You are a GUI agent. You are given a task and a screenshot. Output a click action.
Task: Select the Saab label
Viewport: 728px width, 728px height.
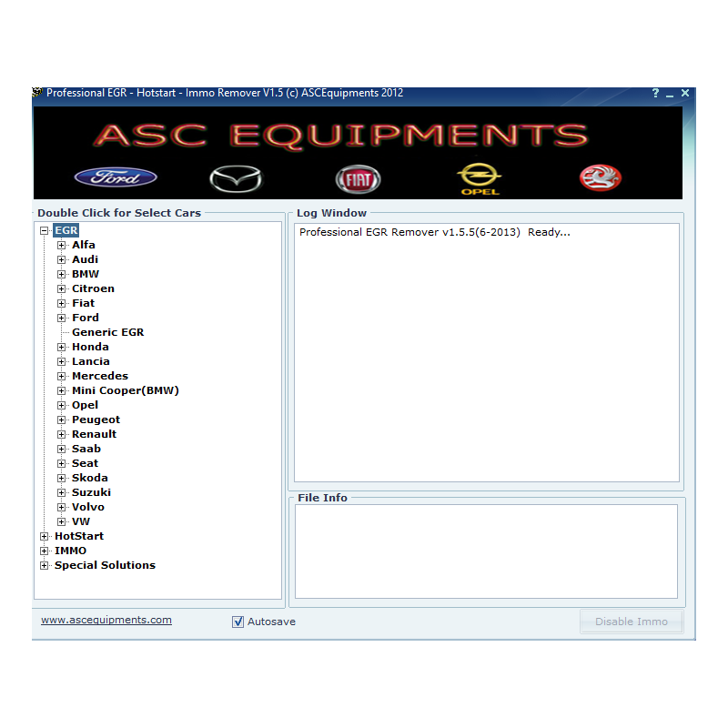point(86,449)
